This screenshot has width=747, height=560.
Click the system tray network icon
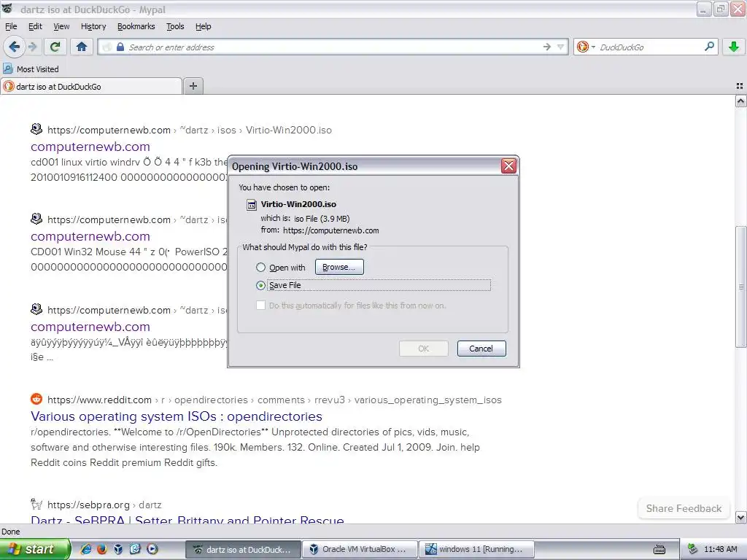pyautogui.click(x=693, y=549)
